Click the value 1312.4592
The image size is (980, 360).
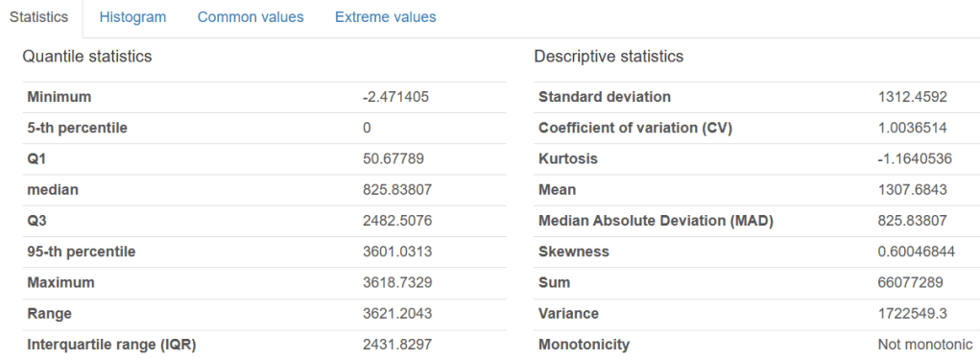913,97
